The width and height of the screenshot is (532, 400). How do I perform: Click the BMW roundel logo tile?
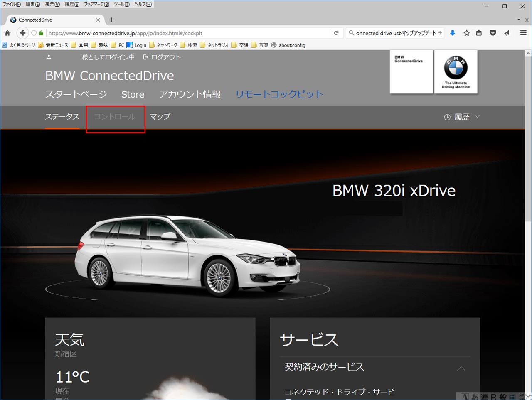(456, 72)
